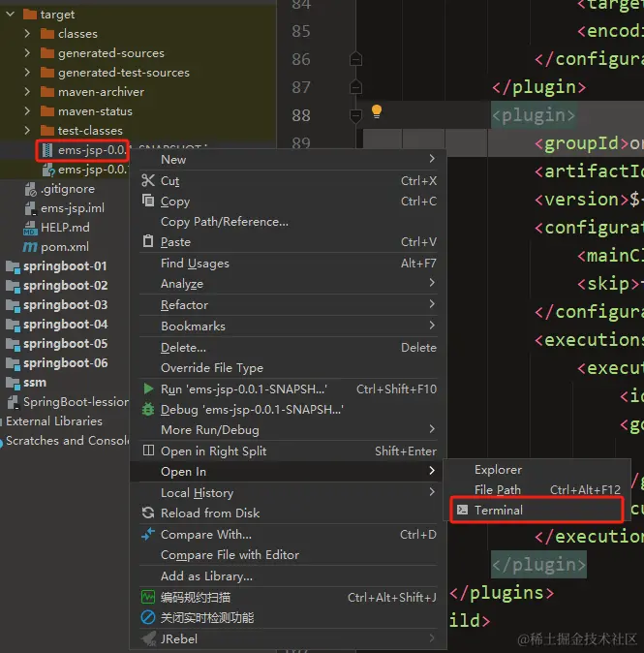The height and width of the screenshot is (653, 644).
Task: Select Add as Library... entry
Action: point(288,575)
